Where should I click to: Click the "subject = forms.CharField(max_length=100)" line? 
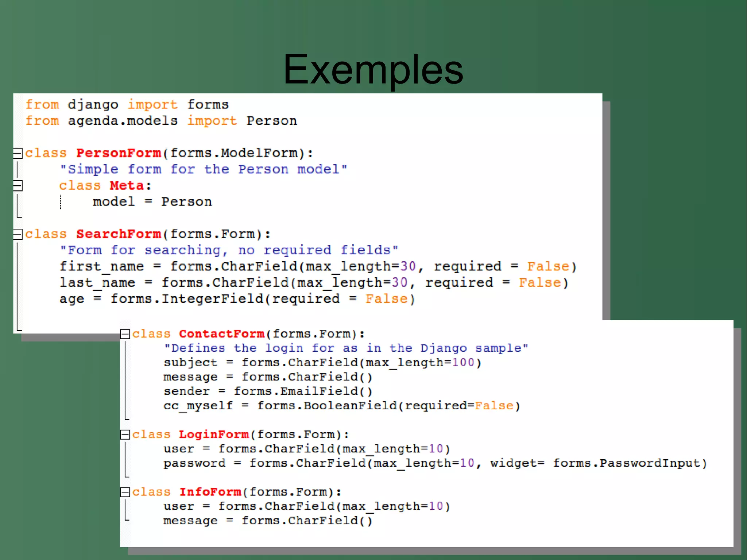point(322,363)
